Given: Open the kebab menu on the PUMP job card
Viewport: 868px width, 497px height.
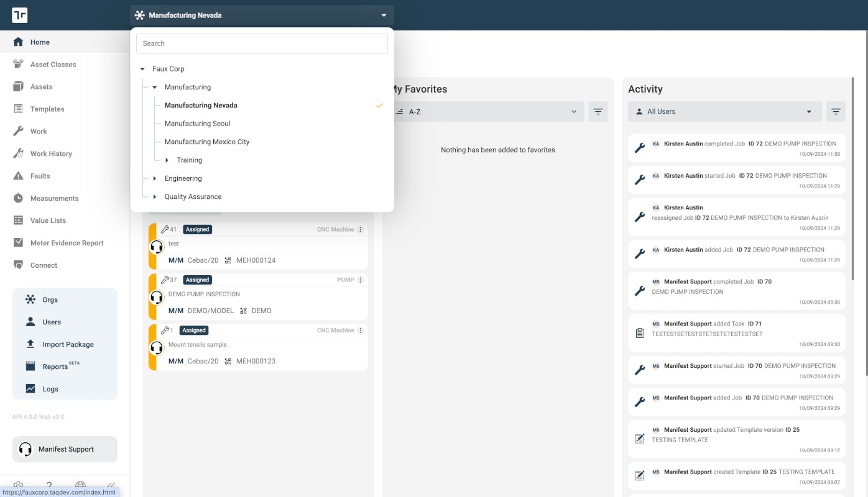Looking at the screenshot, I should [x=360, y=280].
